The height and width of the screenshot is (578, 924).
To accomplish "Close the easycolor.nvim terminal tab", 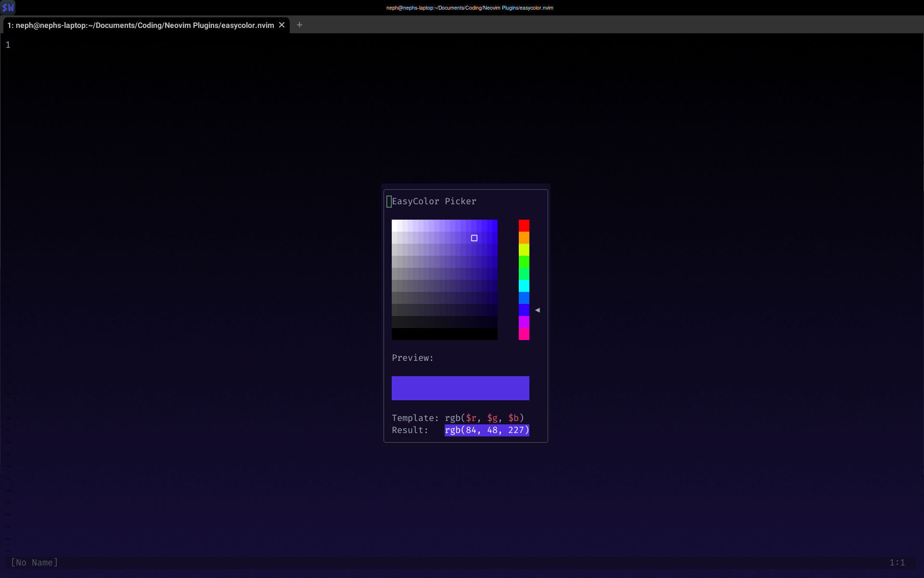I will 282,25.
